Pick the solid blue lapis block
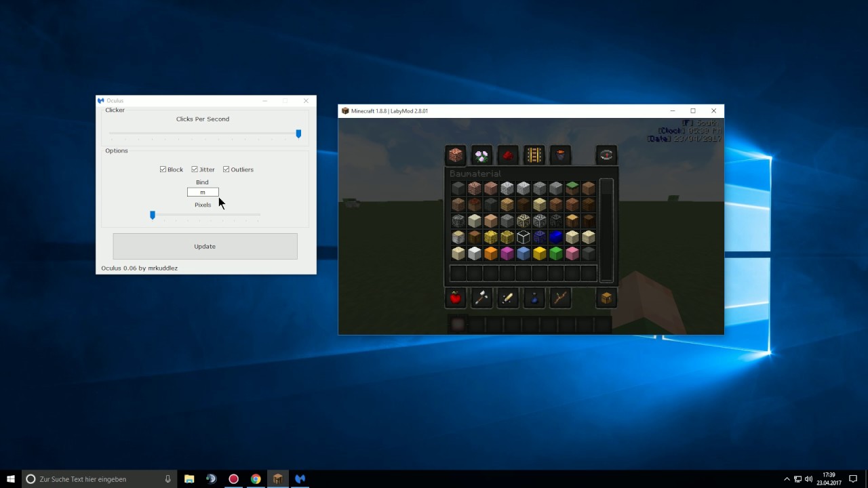868x488 pixels. 556,237
